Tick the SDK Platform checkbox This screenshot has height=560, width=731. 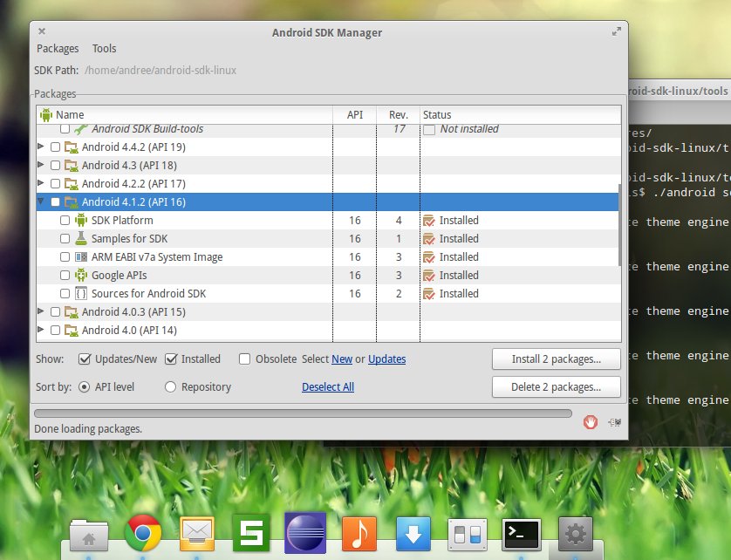pos(65,220)
